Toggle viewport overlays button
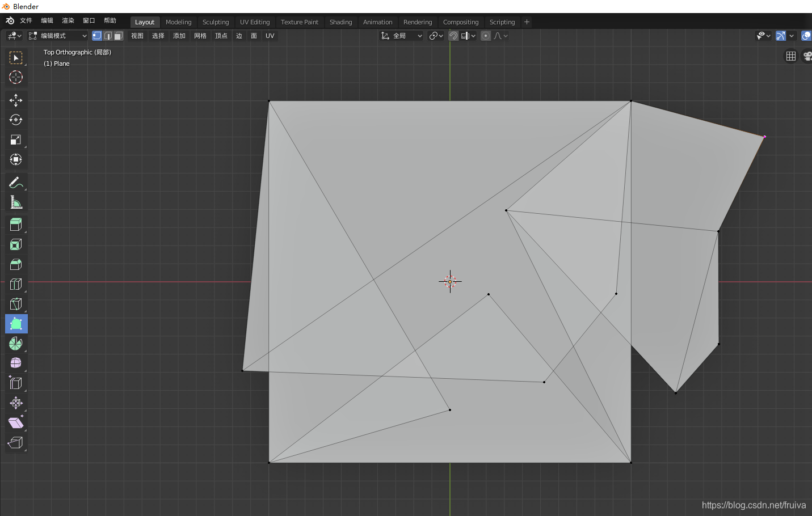 pos(806,36)
